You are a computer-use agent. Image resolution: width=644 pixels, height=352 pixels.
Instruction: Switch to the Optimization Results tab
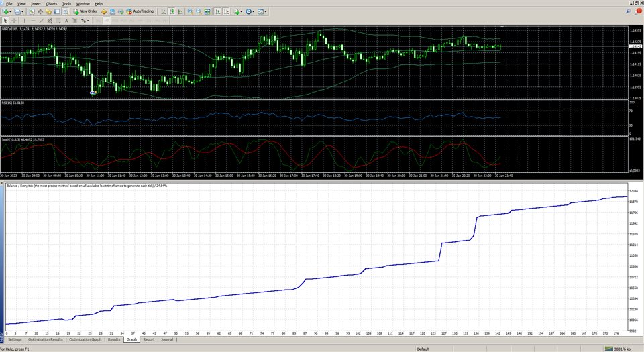click(46, 340)
